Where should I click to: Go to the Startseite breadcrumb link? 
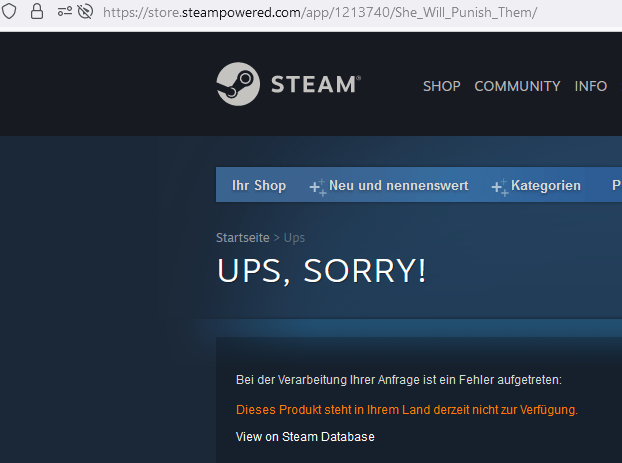coord(242,238)
